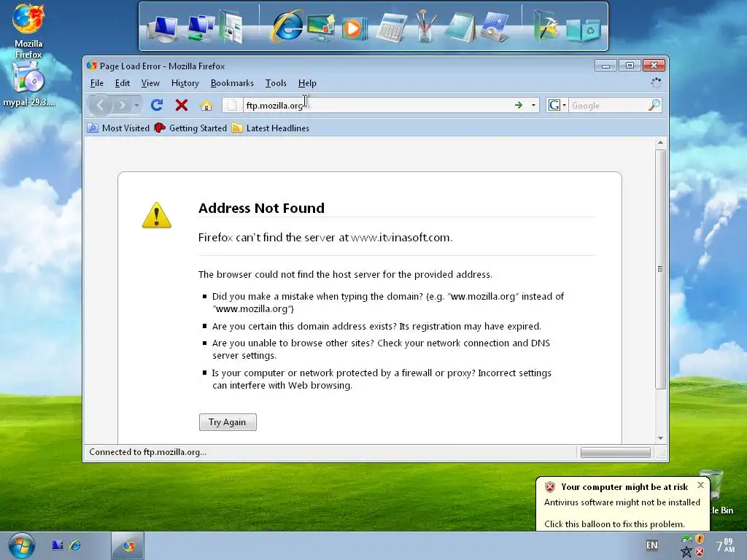Open the Help menu

point(307,83)
